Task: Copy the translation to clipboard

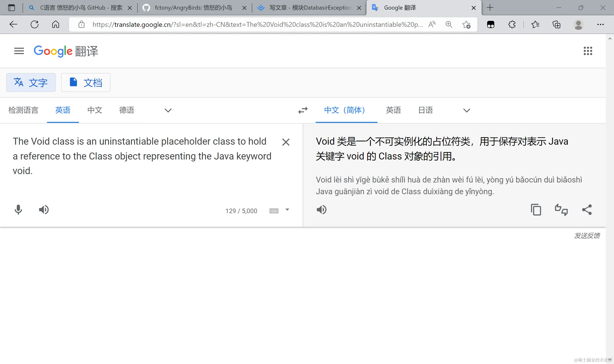Action: [x=536, y=210]
